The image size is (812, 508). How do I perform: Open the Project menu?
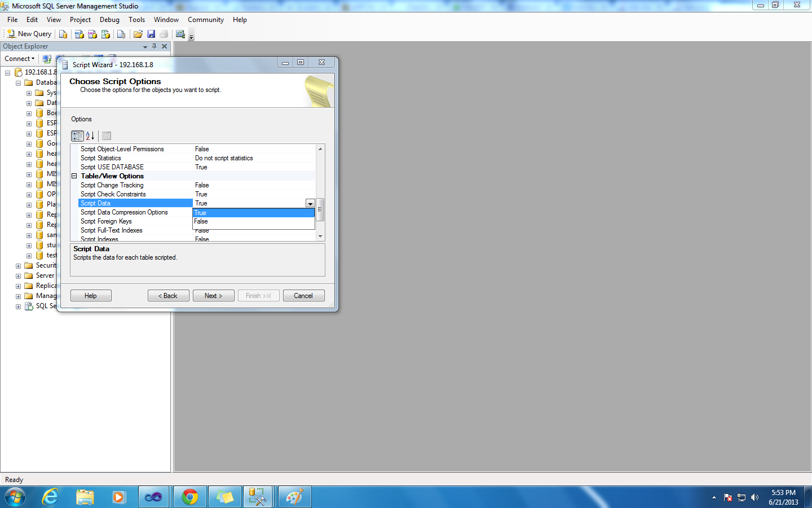click(x=80, y=20)
